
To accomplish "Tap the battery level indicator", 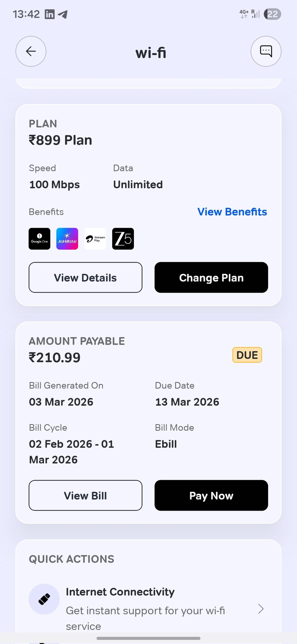I will pos(272,14).
